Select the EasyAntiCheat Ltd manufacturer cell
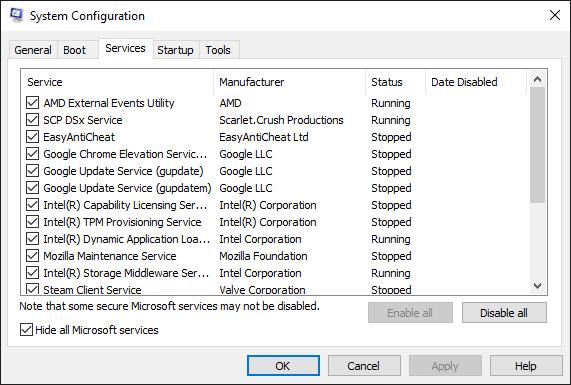 click(264, 137)
